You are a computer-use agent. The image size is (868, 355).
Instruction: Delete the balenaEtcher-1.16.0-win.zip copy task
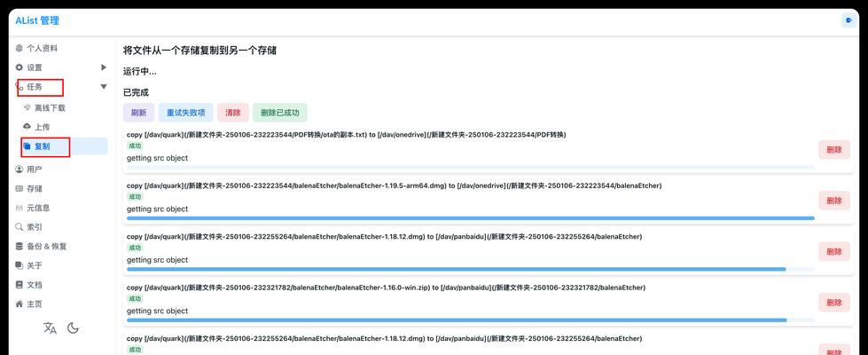pyautogui.click(x=834, y=303)
